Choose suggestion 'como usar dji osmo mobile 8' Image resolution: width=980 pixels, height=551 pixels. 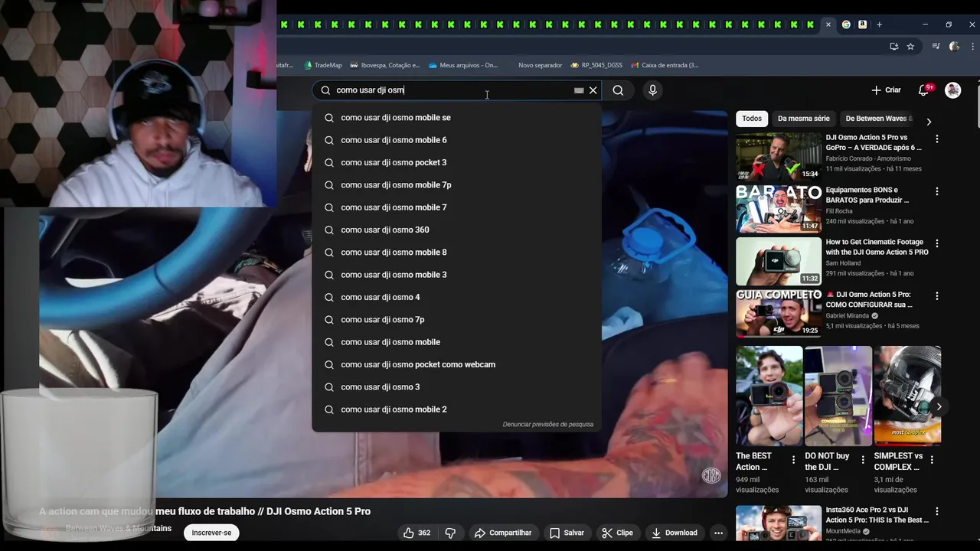point(456,253)
